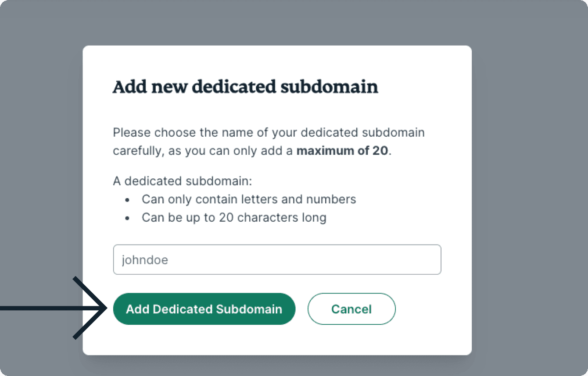This screenshot has width=588, height=376.
Task: Click the "Add new dedicated subdomain" heading
Action: pyautogui.click(x=245, y=87)
